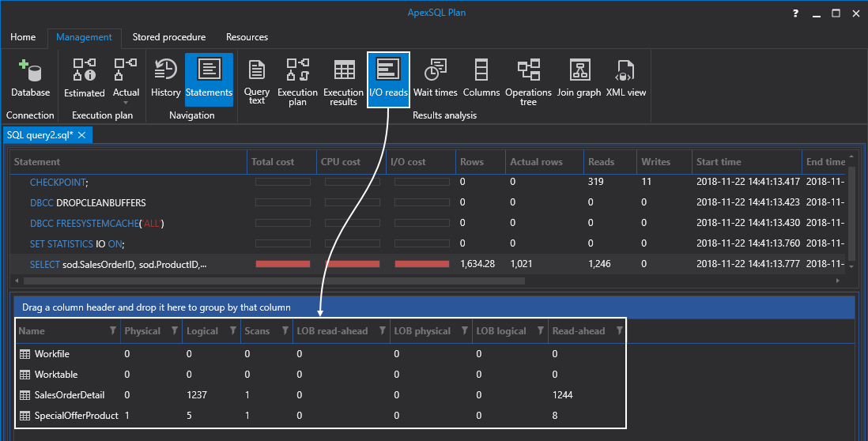This screenshot has width=868, height=441.
Task: Toggle the Statements navigation button
Action: (209, 79)
